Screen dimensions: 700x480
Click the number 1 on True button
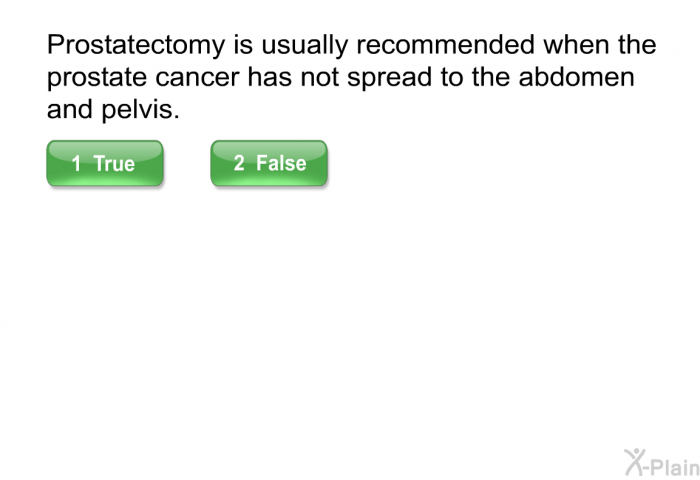pos(76,164)
